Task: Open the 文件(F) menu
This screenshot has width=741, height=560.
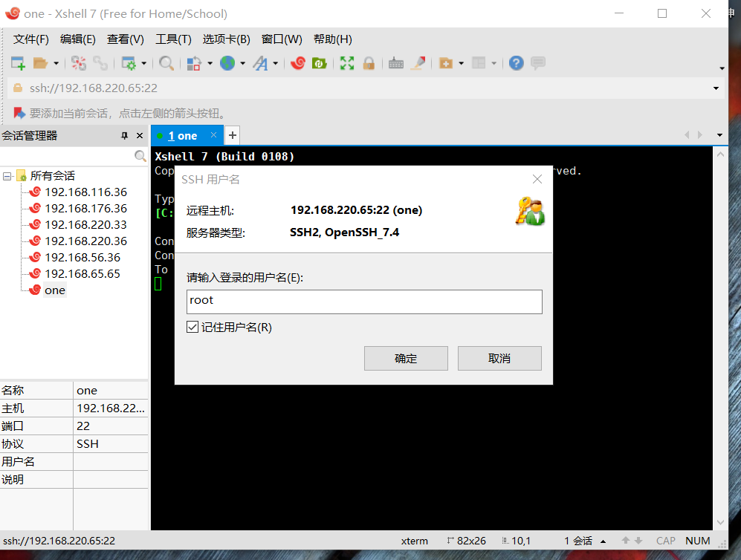Action: coord(30,39)
